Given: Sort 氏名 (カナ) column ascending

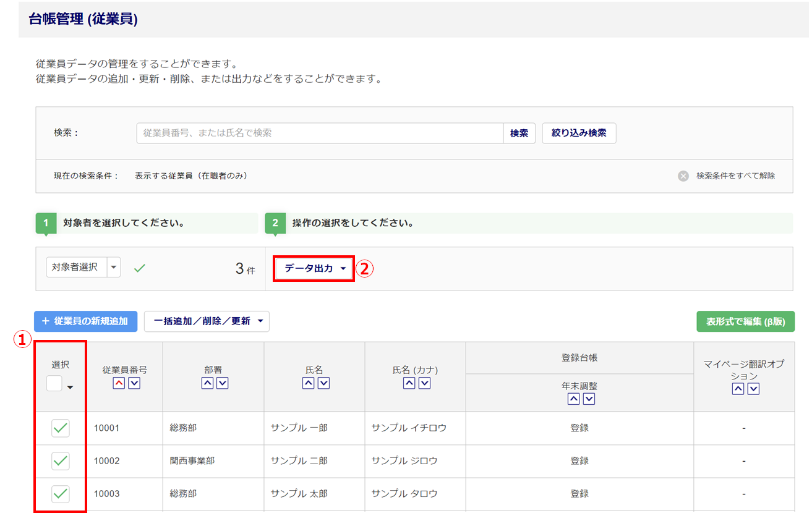Looking at the screenshot, I should [x=409, y=383].
